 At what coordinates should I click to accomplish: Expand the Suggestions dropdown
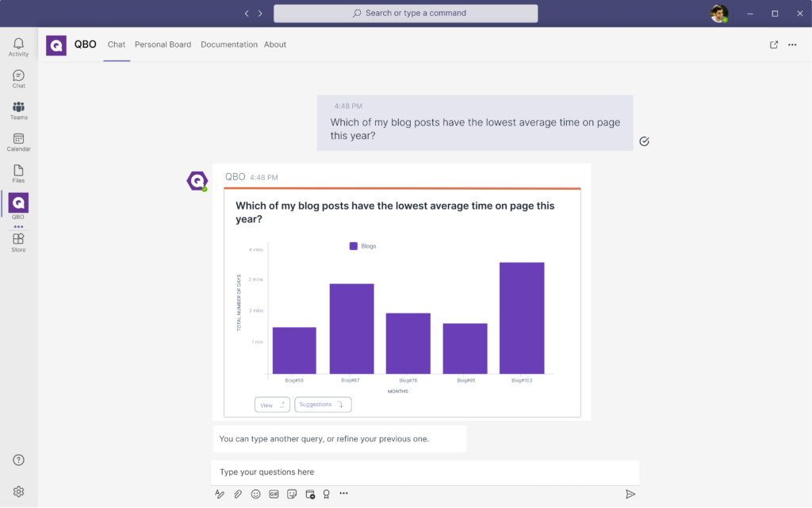pyautogui.click(x=323, y=405)
